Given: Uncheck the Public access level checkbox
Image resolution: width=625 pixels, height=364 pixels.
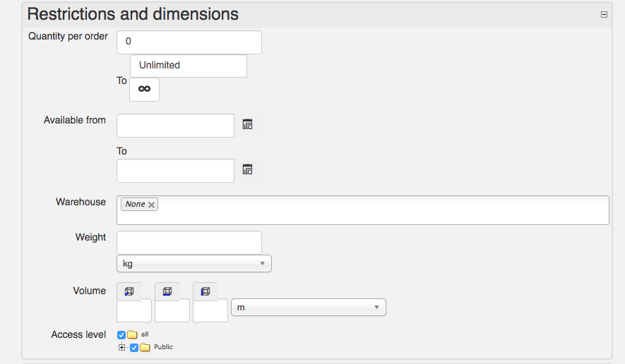Looking at the screenshot, I should [x=134, y=347].
